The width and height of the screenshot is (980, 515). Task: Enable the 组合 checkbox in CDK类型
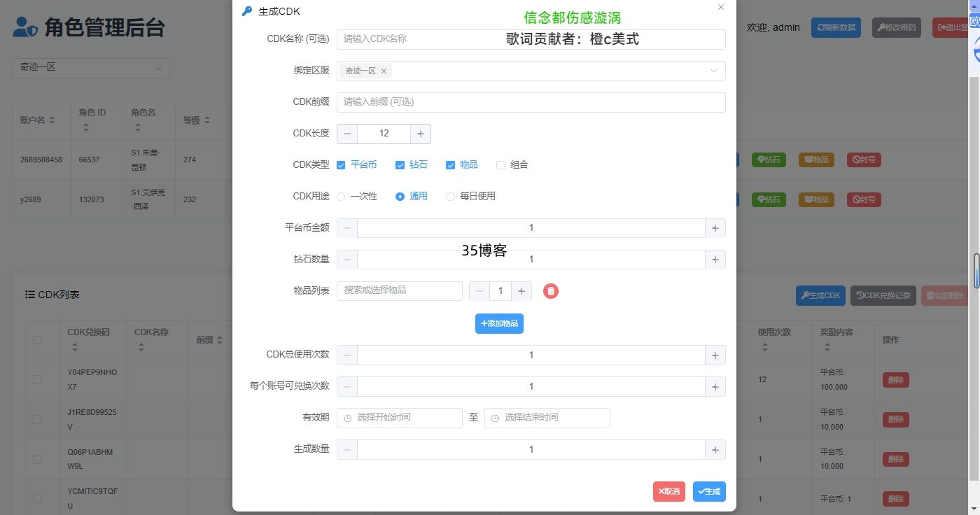(x=501, y=164)
